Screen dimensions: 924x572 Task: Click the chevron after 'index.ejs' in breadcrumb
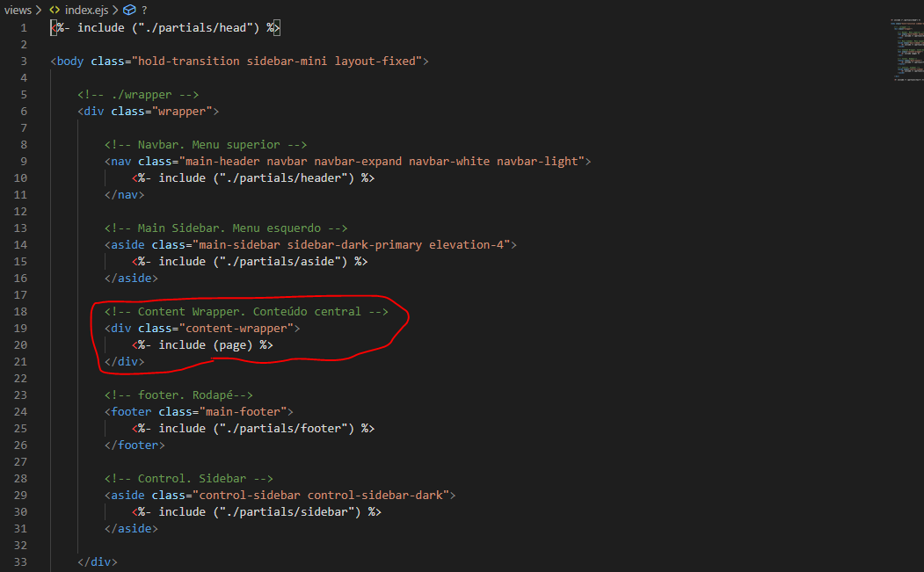coord(115,10)
